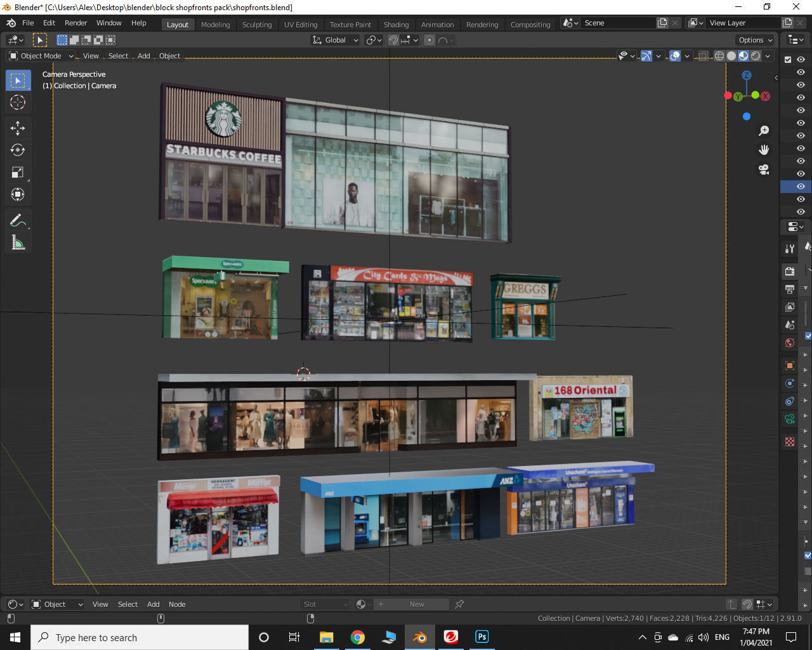
Task: Click the add view layer button
Action: coord(787,23)
